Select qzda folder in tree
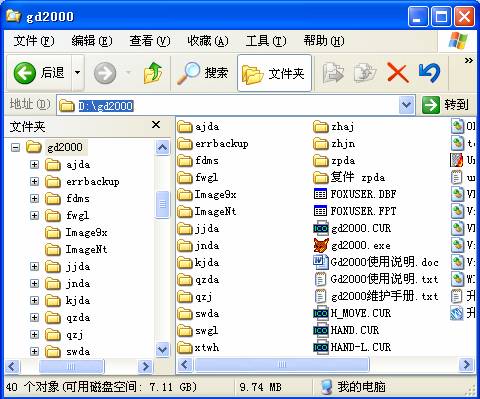Screen dimensions: 480x399 point(68,317)
